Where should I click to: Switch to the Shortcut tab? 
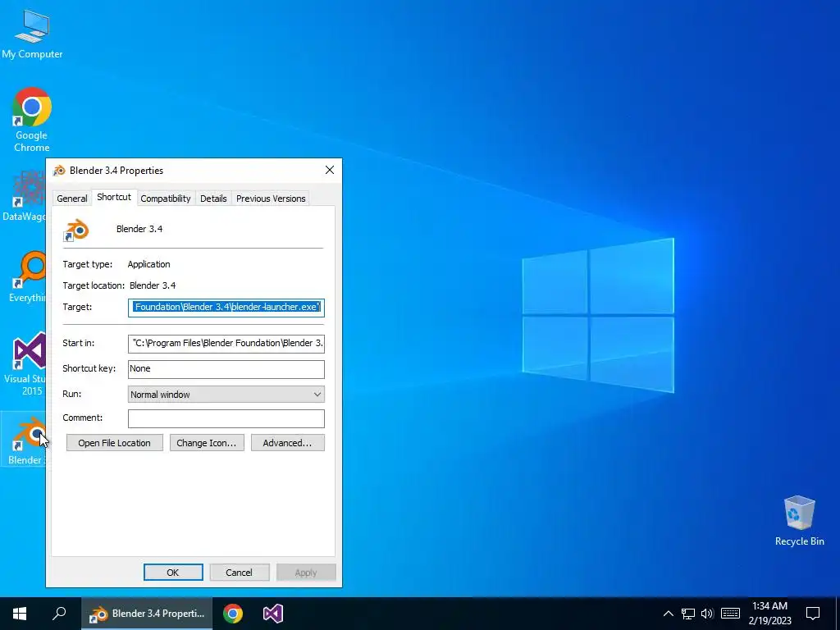(x=114, y=197)
